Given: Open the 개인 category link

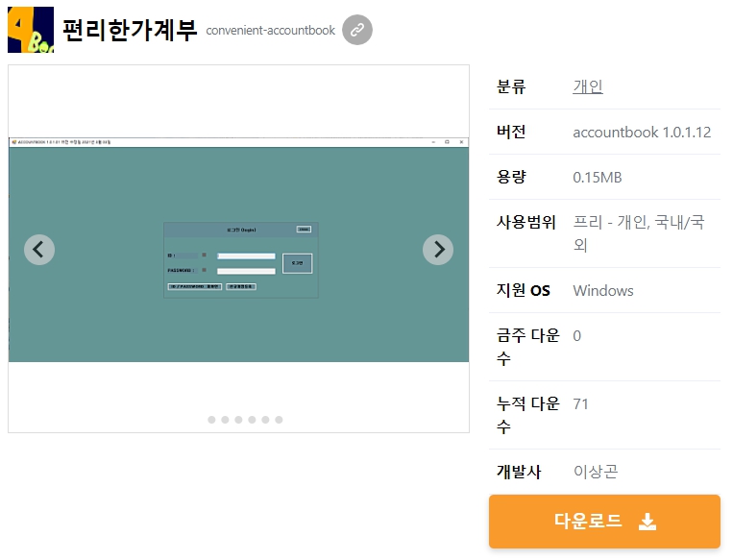Looking at the screenshot, I should point(588,87).
